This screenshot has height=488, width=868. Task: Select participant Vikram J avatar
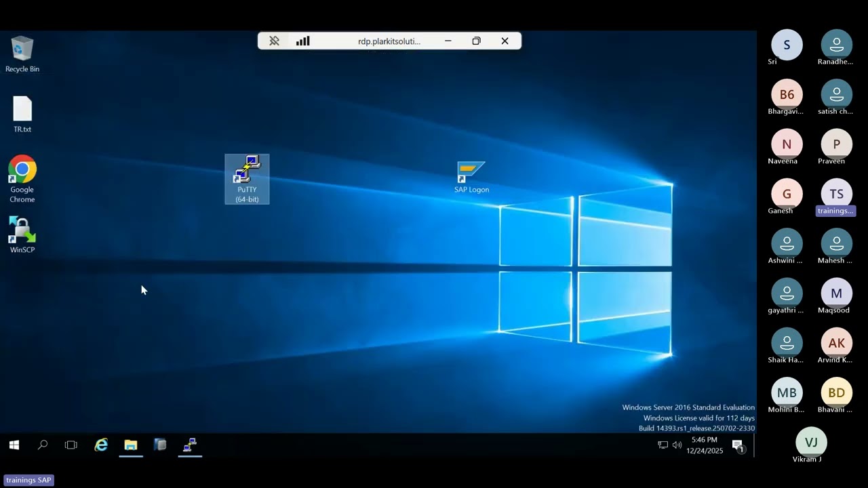(x=811, y=443)
